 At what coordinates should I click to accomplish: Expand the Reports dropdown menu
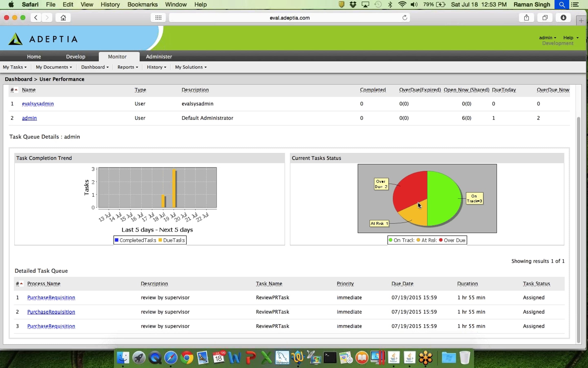pos(128,67)
